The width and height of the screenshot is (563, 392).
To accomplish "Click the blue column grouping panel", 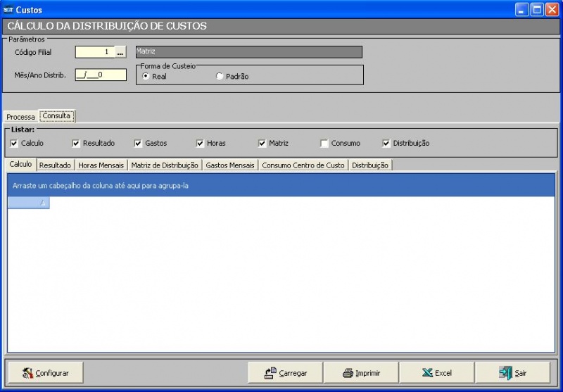I will pos(281,186).
